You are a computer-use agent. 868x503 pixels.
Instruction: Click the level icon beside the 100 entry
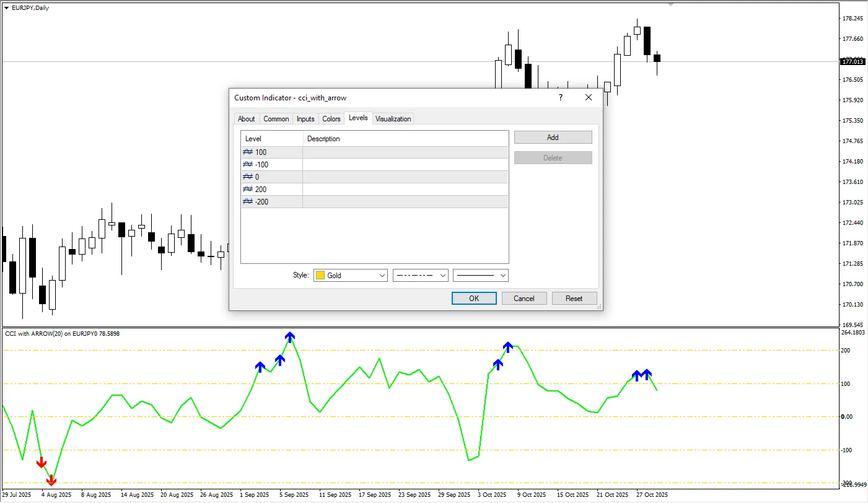coord(248,152)
